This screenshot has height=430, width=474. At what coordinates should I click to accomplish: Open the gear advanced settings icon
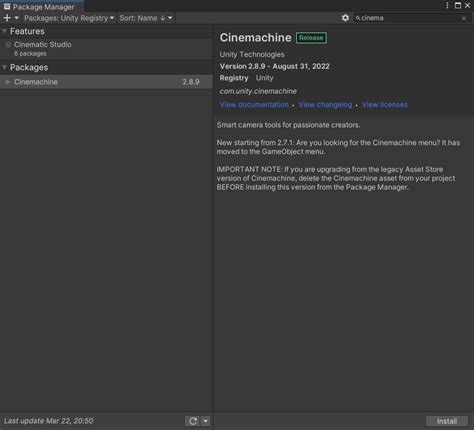(x=345, y=18)
